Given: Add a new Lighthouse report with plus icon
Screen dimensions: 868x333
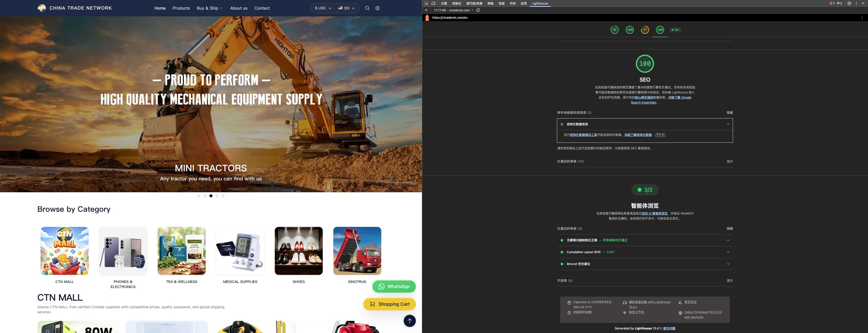Looking at the screenshot, I should [x=426, y=10].
